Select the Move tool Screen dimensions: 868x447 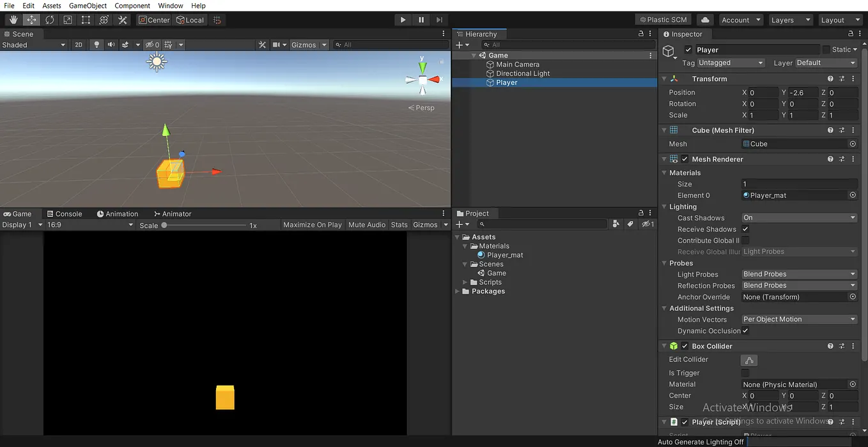(x=31, y=20)
